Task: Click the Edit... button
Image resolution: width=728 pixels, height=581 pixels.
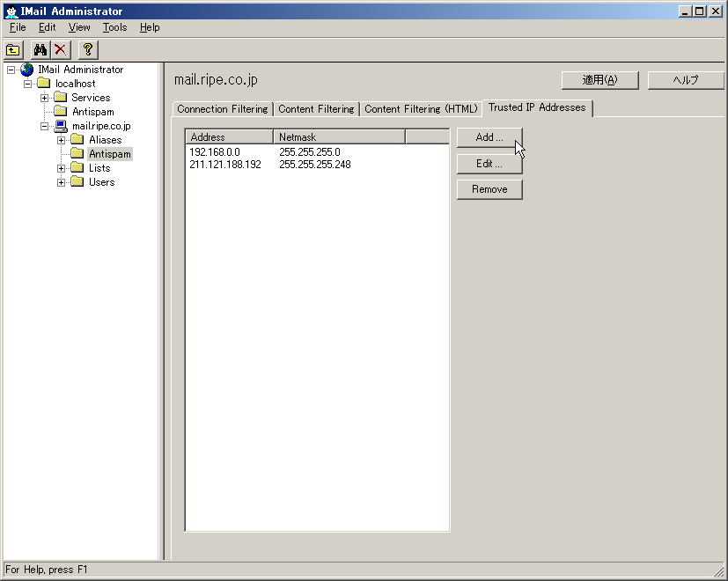Action: [x=489, y=164]
